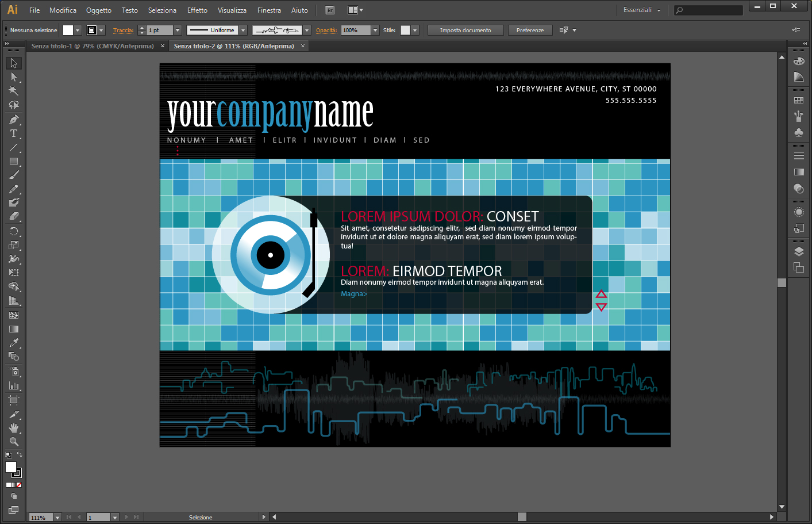The image size is (812, 524).
Task: Switch to Senza titolo-1 document tab
Action: click(93, 46)
